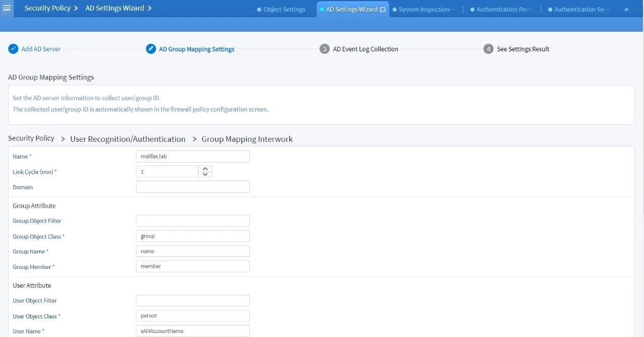Click the Group Object Filter field
The height and width of the screenshot is (337, 644).
tap(192, 221)
